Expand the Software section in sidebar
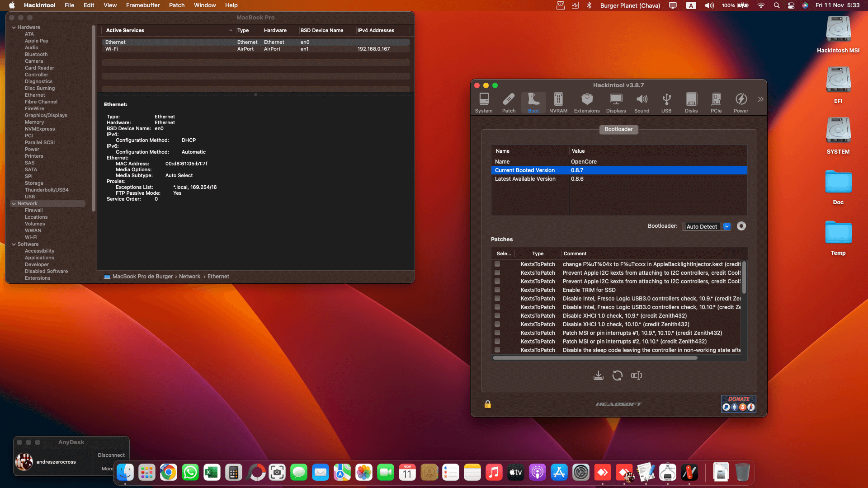This screenshot has height=488, width=868. (14, 244)
